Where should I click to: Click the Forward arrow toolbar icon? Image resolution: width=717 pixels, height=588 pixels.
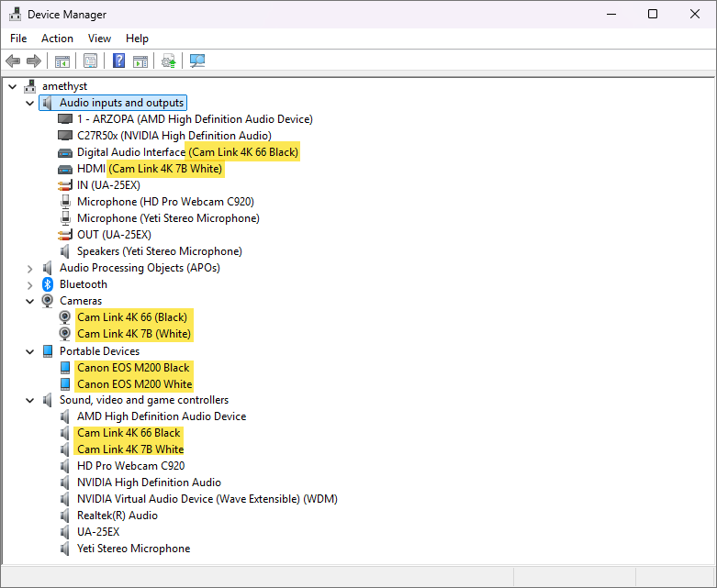[x=34, y=61]
